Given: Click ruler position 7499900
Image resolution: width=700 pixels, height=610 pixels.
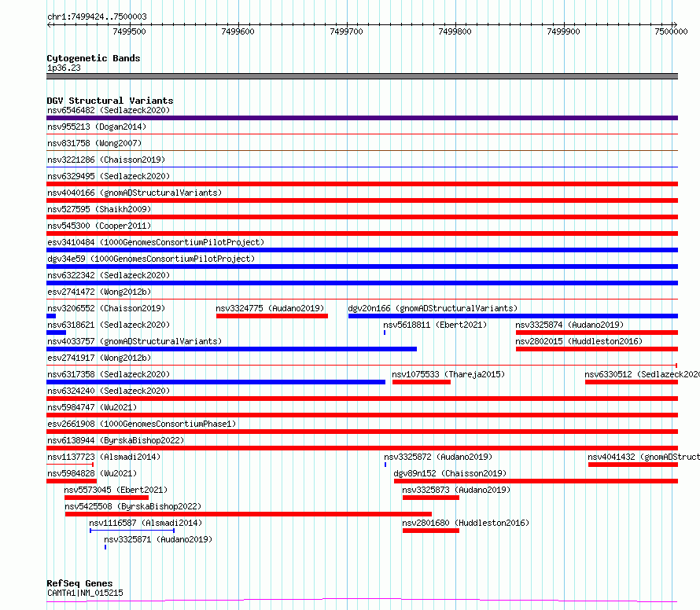Looking at the screenshot, I should [x=563, y=31].
